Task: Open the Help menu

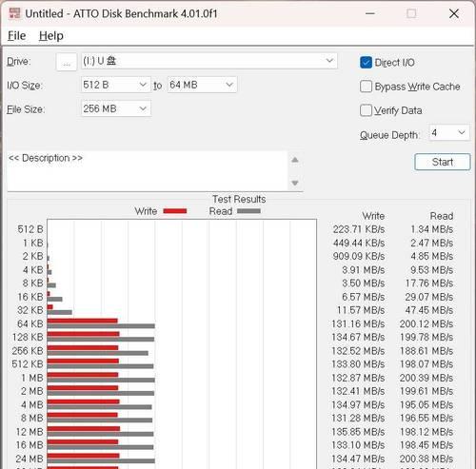Action: (x=51, y=35)
